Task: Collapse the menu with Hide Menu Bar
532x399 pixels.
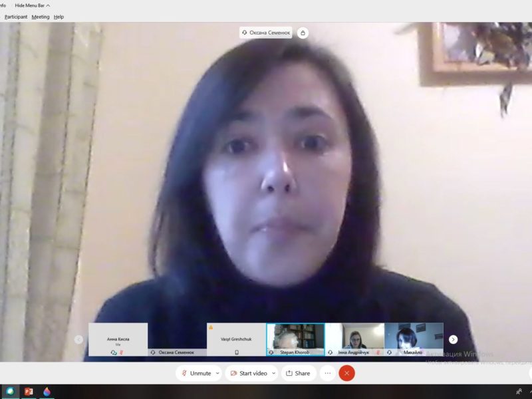Action: [x=32, y=5]
